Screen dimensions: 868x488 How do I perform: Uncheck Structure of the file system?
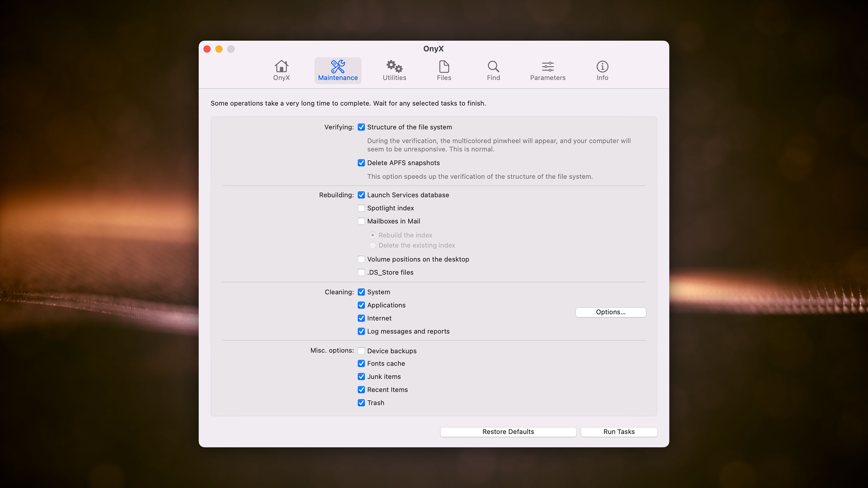[x=361, y=127]
